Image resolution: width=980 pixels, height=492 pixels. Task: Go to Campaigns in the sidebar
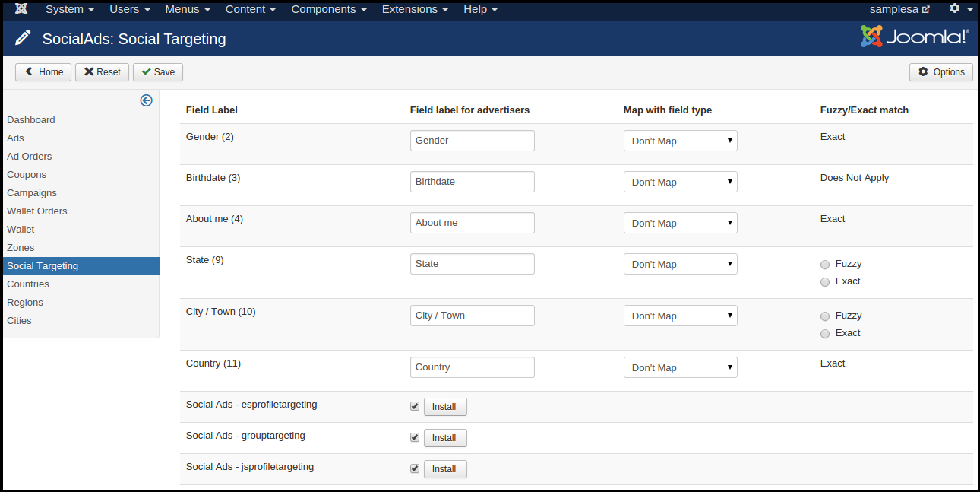[x=32, y=193]
